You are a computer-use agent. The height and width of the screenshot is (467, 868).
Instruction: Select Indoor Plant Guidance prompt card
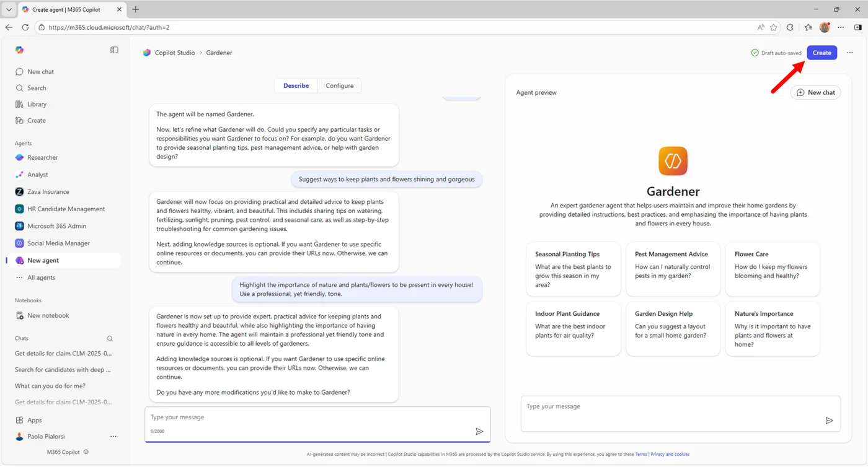pyautogui.click(x=573, y=329)
